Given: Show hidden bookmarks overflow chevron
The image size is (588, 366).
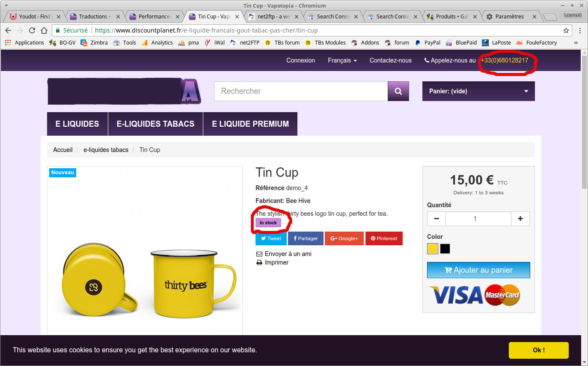Looking at the screenshot, I should click(576, 42).
